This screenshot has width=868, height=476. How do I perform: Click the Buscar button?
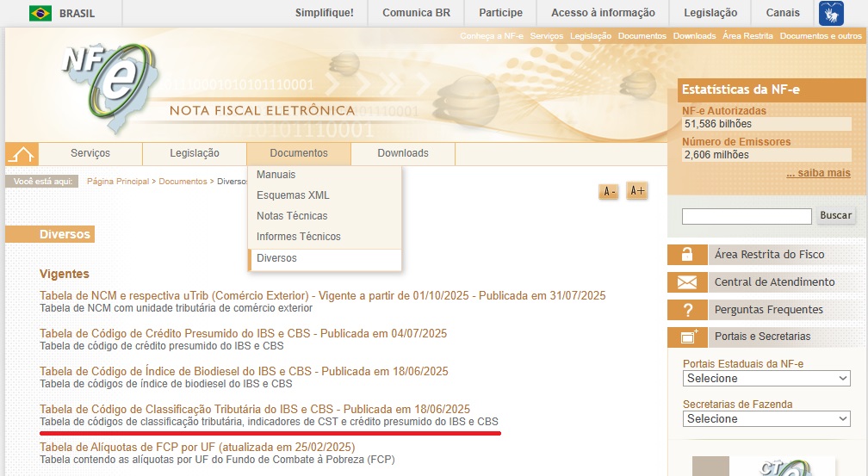click(x=836, y=215)
